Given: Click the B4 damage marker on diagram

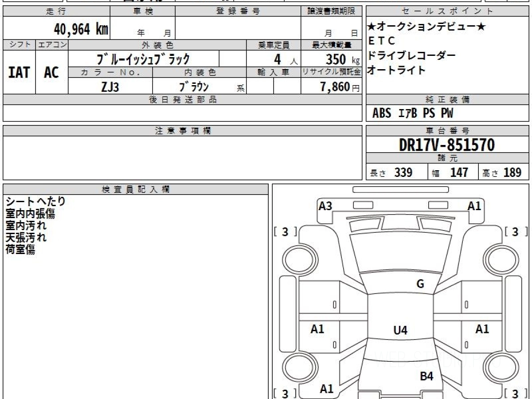Looking at the screenshot, I should (426, 377).
